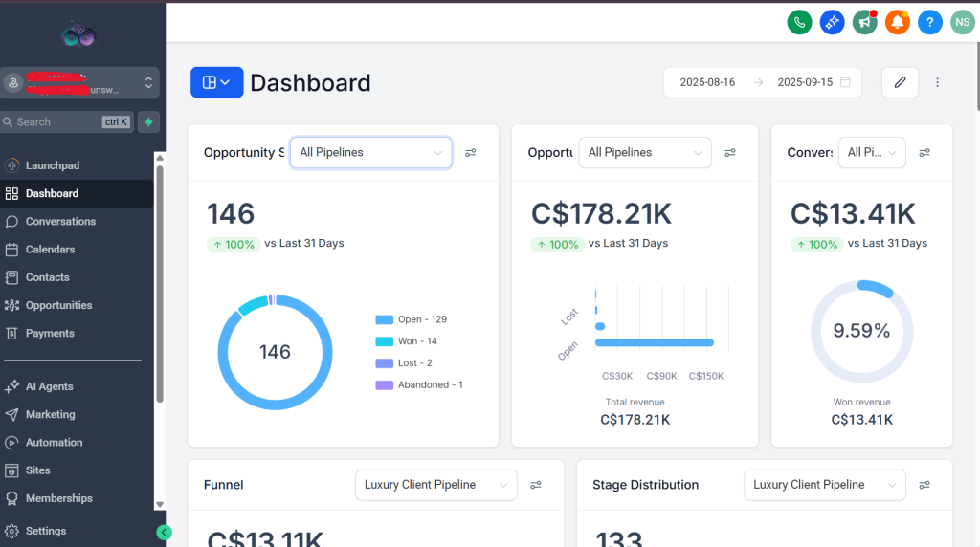Screen dimensions: 980x547
Task: Open the megaphone announcements icon
Action: 865,22
